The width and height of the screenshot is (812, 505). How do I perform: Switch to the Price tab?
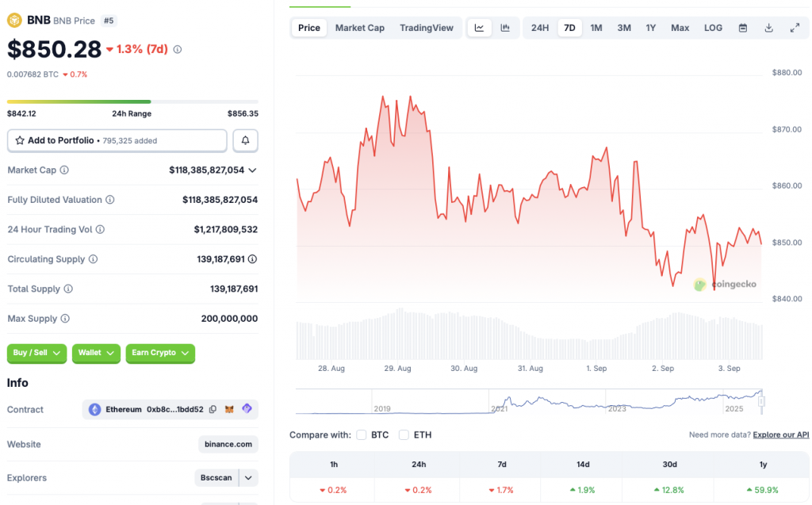click(309, 28)
